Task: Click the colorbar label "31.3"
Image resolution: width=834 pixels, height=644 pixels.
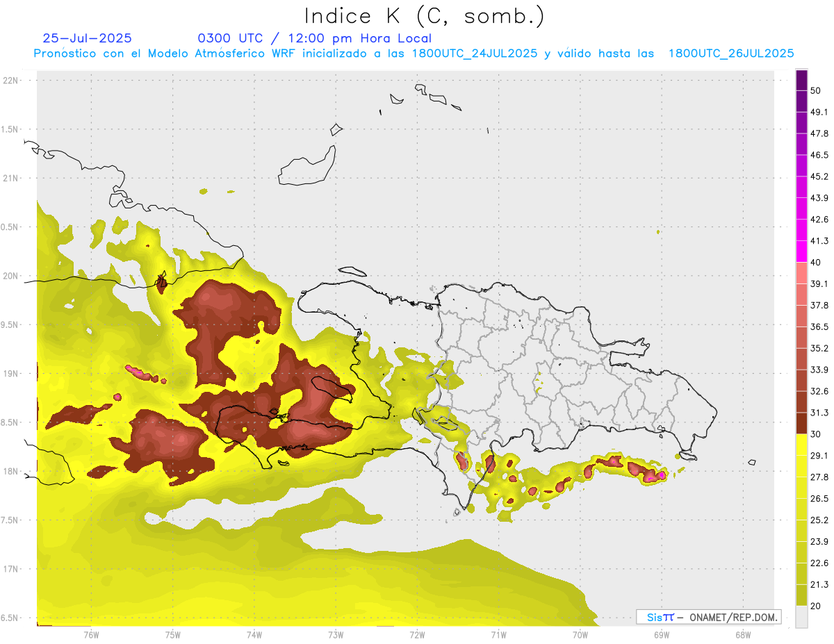Action: [819, 413]
